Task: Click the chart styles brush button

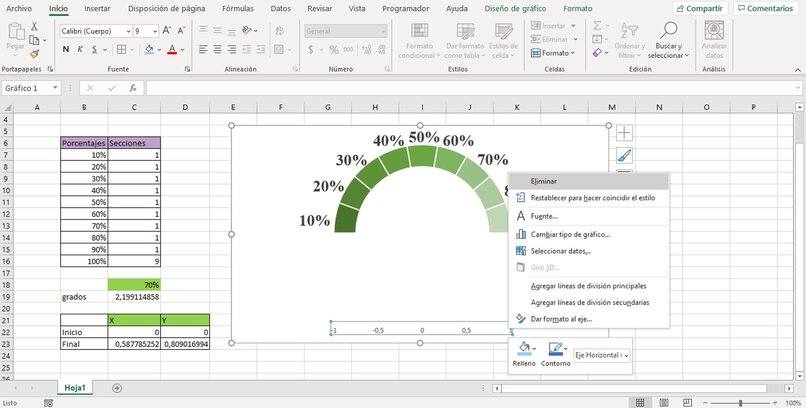Action: [x=624, y=156]
